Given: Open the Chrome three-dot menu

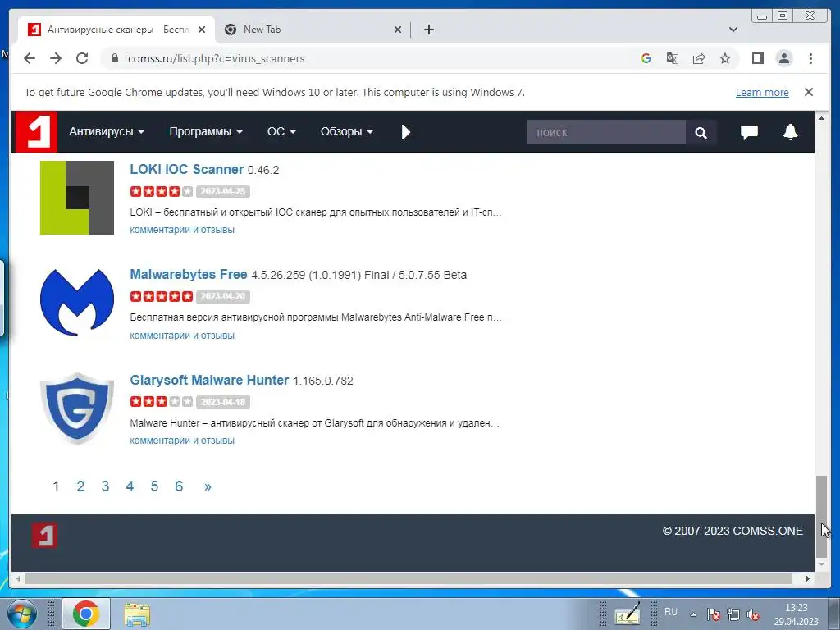Looking at the screenshot, I should [810, 58].
